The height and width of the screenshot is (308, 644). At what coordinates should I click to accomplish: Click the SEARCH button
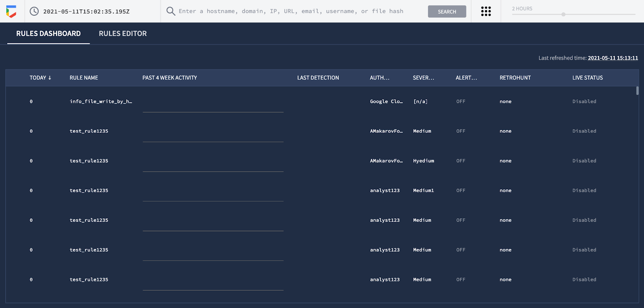pos(447,12)
